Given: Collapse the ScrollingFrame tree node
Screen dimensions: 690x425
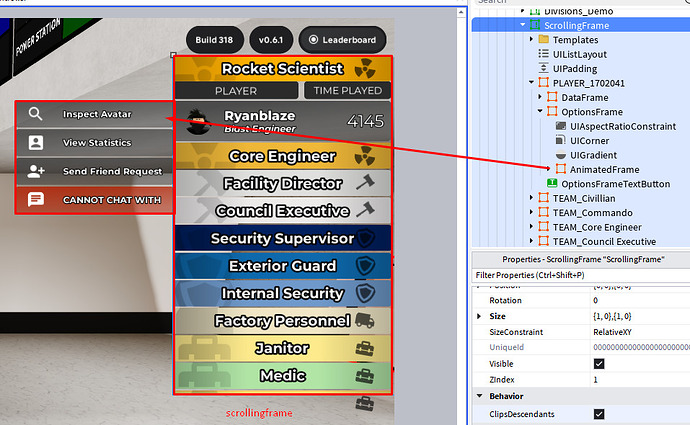Looking at the screenshot, I should (523, 25).
